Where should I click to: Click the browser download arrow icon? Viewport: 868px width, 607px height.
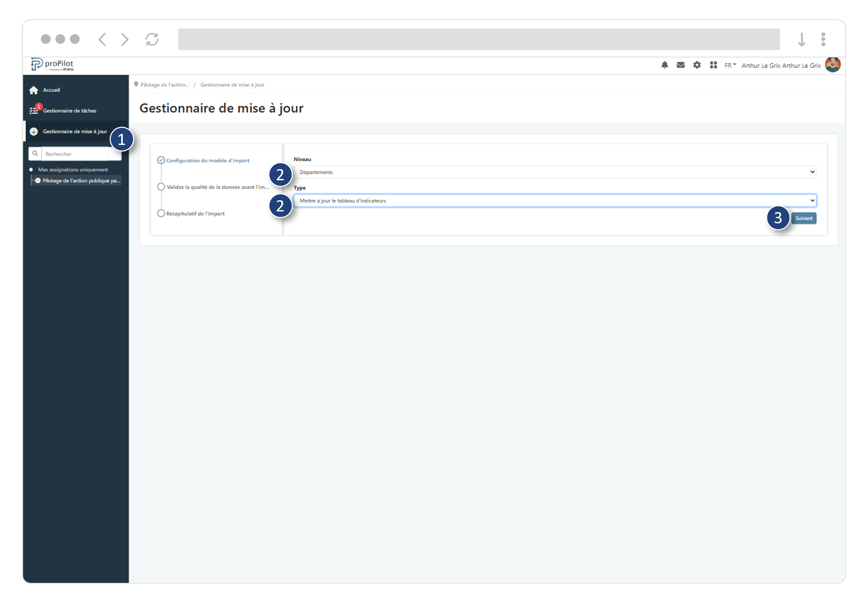(801, 39)
